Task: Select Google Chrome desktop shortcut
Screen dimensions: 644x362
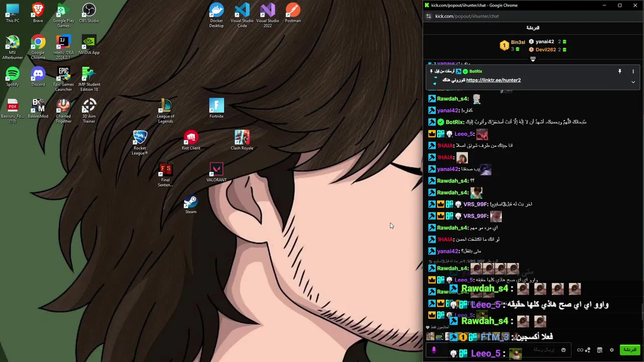Action: point(38,47)
